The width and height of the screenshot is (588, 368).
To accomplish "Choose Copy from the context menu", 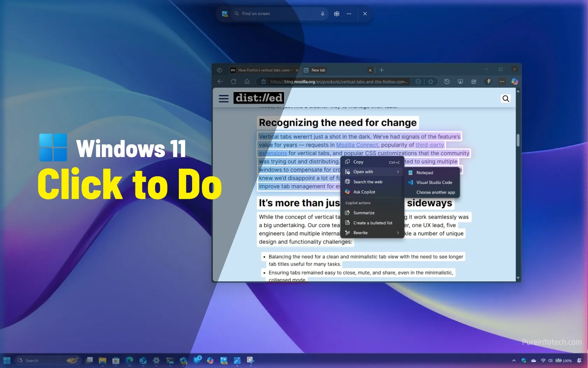I will (358, 162).
